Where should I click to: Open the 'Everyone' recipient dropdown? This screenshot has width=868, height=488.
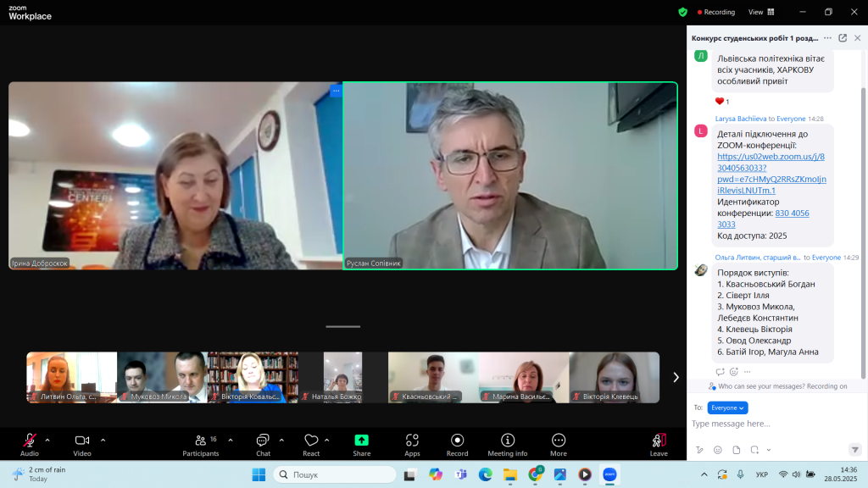coord(727,408)
